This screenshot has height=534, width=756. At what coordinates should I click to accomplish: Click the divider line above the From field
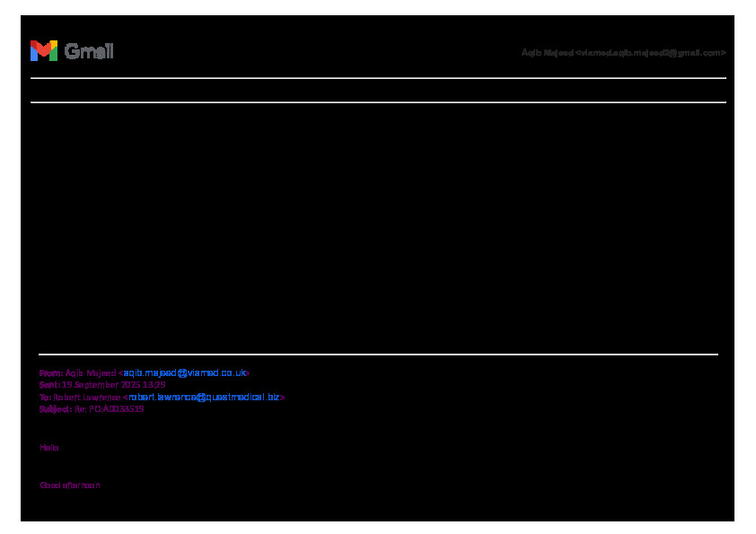[378, 355]
